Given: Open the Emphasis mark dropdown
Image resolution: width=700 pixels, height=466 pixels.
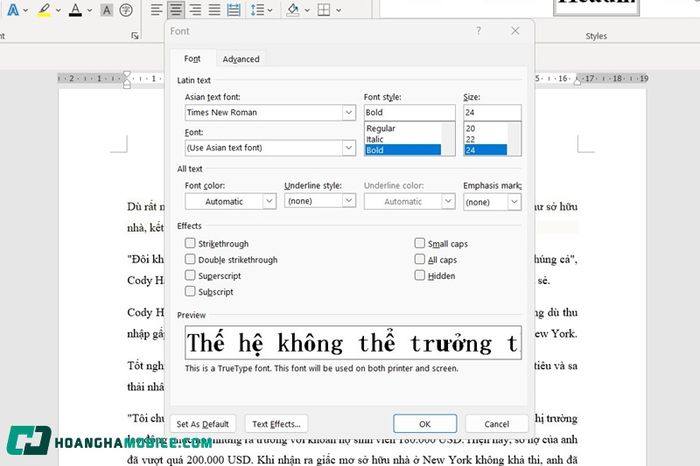Looking at the screenshot, I should [514, 202].
